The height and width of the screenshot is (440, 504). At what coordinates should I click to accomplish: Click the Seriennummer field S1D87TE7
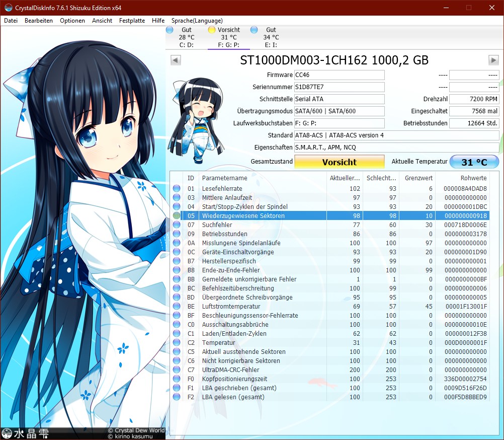click(340, 87)
